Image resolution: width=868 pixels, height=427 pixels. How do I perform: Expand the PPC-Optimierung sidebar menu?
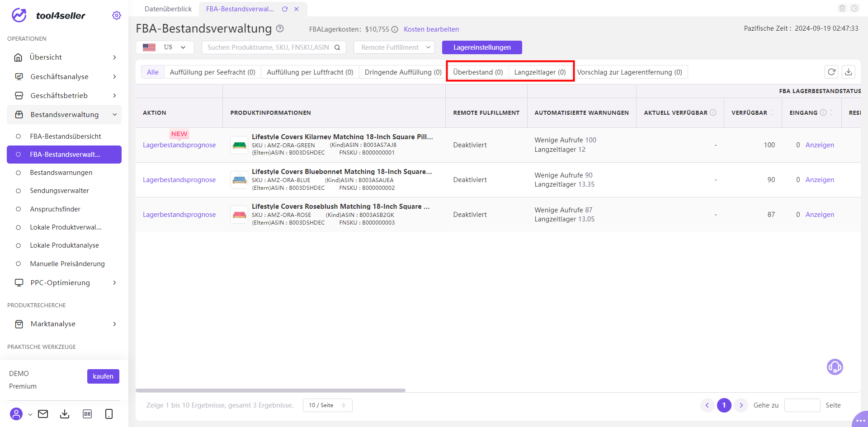[64, 282]
